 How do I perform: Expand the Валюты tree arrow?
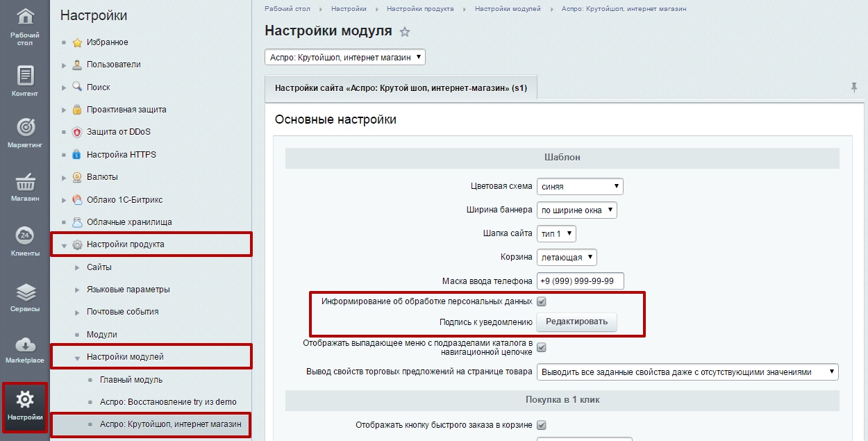pyautogui.click(x=64, y=178)
